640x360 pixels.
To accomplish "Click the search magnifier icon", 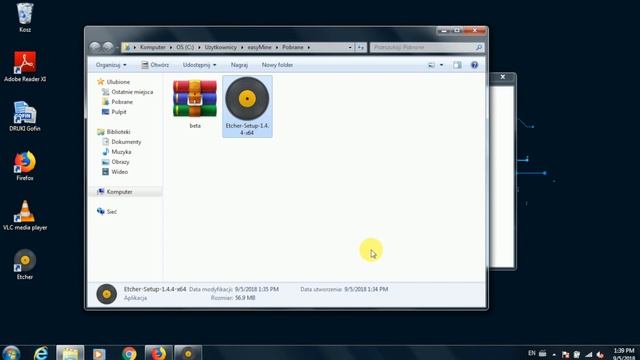I will (x=479, y=47).
